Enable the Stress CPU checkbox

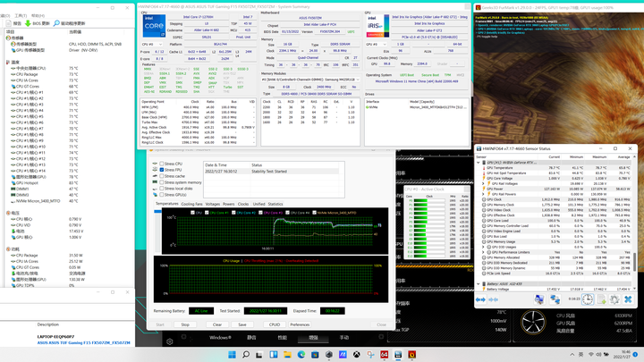coord(162,164)
